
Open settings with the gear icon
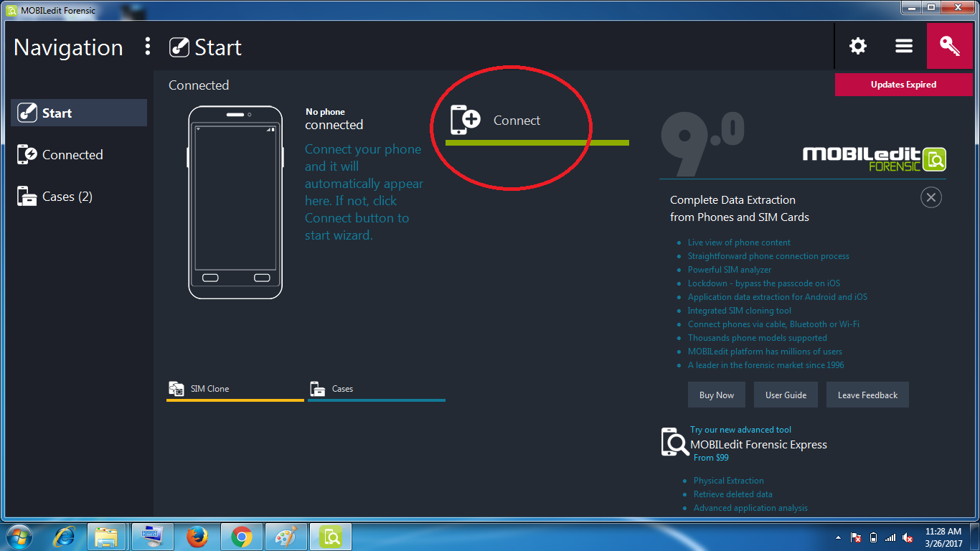[x=858, y=47]
